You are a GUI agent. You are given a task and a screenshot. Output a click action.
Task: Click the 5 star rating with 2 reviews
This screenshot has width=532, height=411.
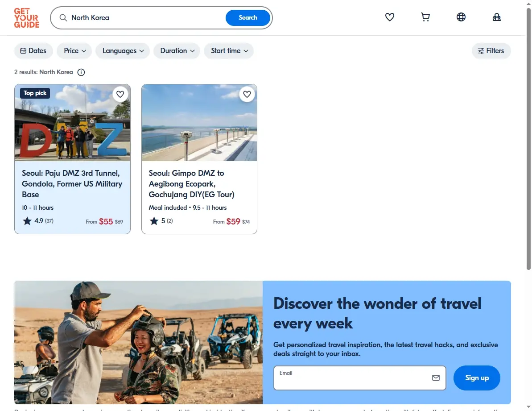[x=161, y=221]
